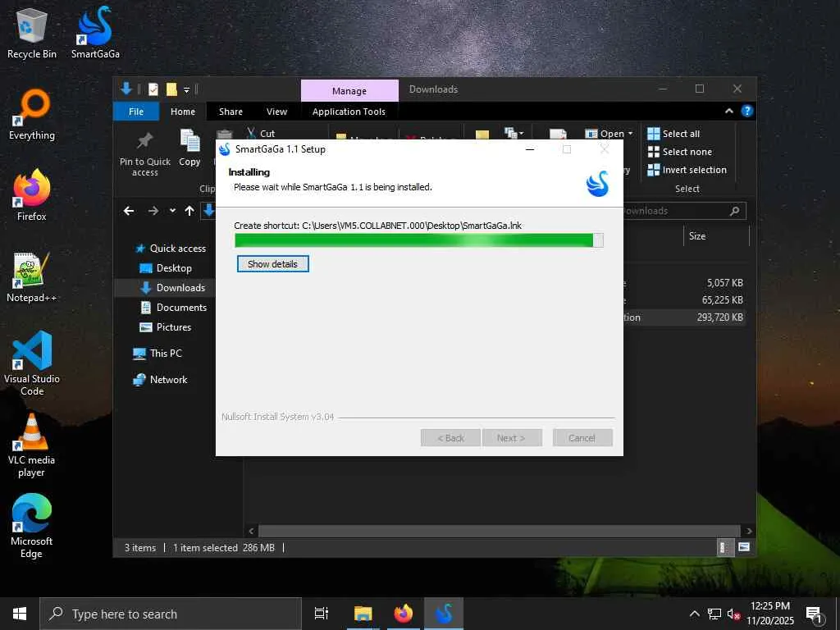840x630 pixels.
Task: Select the Firefox desktop shortcut
Action: point(32,195)
